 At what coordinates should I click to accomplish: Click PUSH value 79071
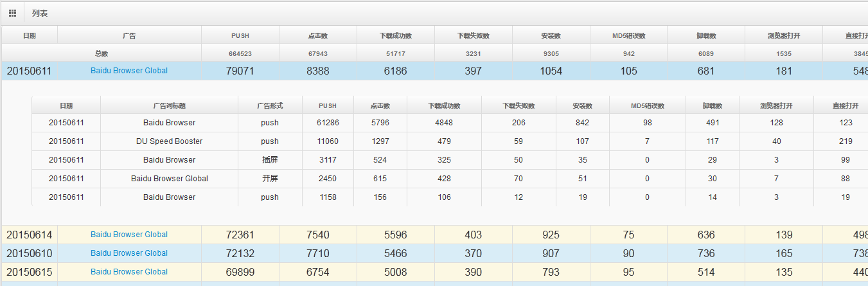click(x=240, y=71)
